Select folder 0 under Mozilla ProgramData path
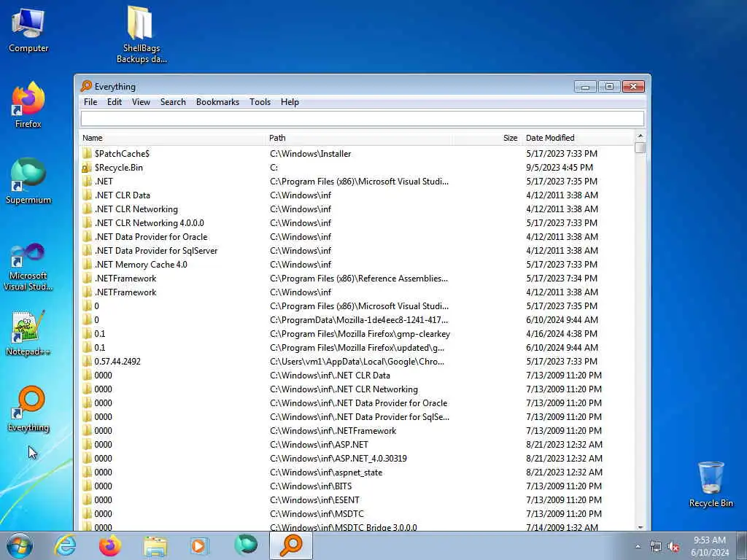The image size is (747, 560). 357,320
